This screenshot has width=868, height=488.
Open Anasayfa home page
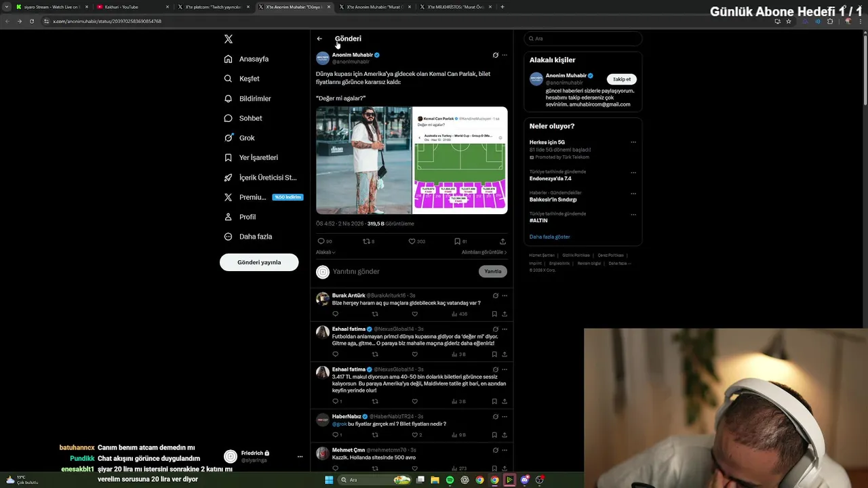(x=247, y=59)
